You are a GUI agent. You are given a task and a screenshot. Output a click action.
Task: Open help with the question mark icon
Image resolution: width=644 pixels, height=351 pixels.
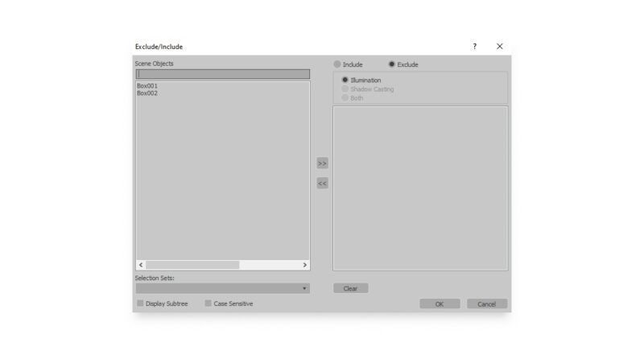[x=474, y=47]
